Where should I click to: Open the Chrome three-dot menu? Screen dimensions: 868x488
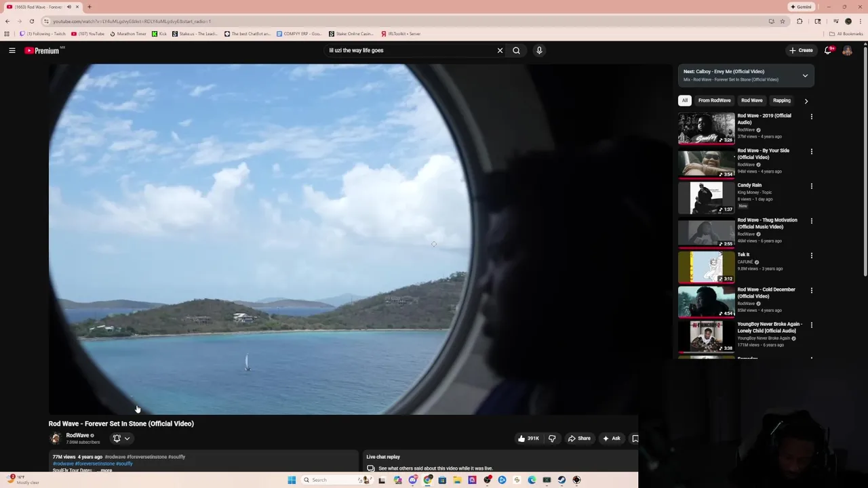point(860,21)
